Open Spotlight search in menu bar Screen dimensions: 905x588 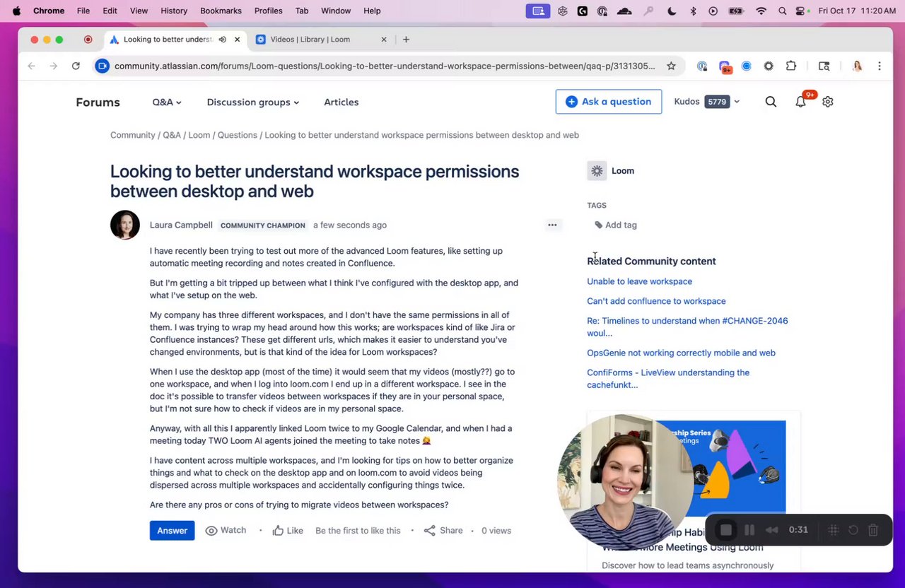[x=782, y=11]
